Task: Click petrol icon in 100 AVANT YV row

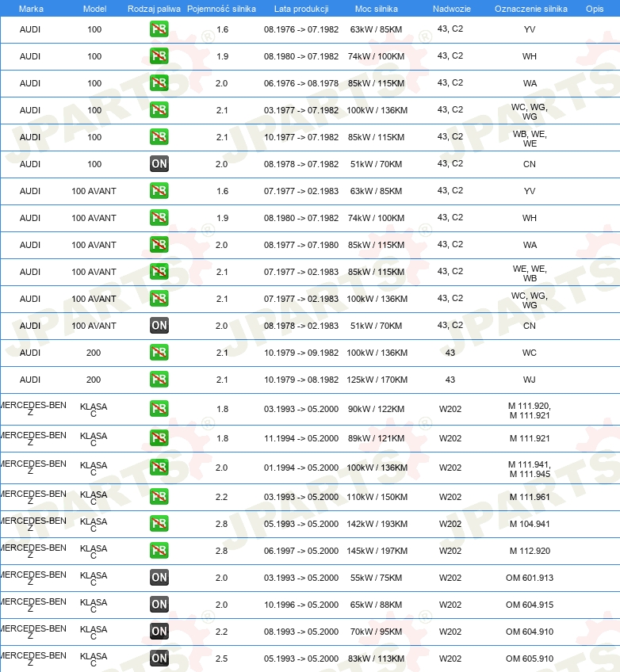Action: (159, 191)
